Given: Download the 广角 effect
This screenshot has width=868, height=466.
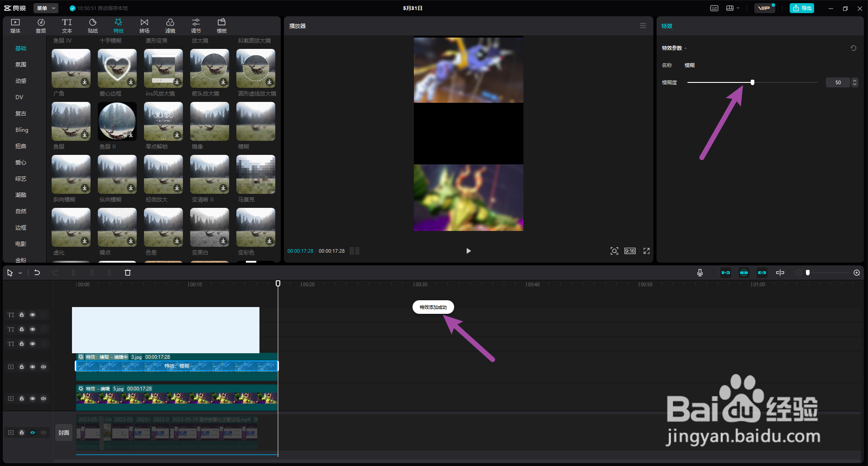Looking at the screenshot, I should [85, 82].
